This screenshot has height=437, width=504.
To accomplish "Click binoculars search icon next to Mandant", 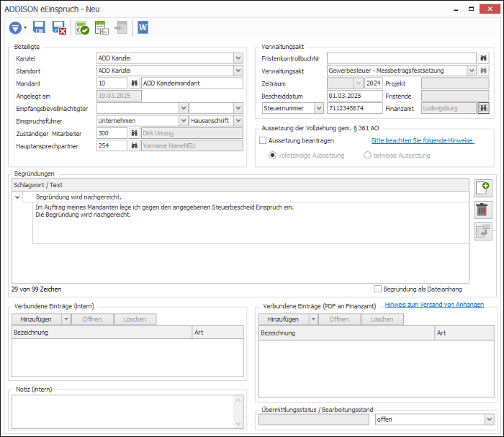I will 135,84.
